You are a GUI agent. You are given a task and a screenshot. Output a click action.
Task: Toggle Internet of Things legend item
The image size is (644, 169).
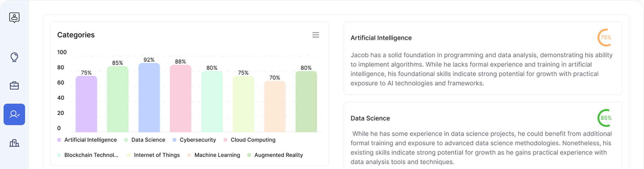pyautogui.click(x=153, y=155)
